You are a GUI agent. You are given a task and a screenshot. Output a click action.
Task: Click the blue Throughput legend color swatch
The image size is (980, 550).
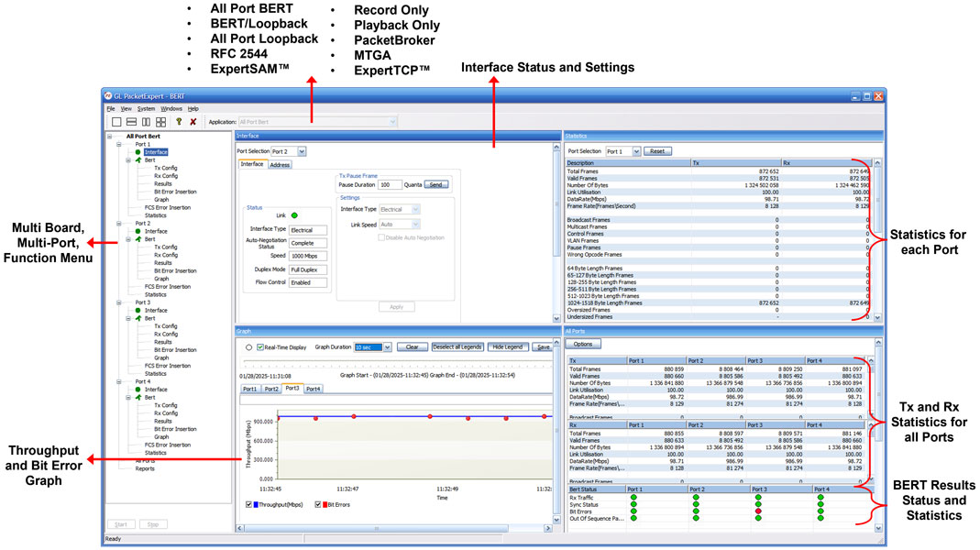tap(256, 504)
